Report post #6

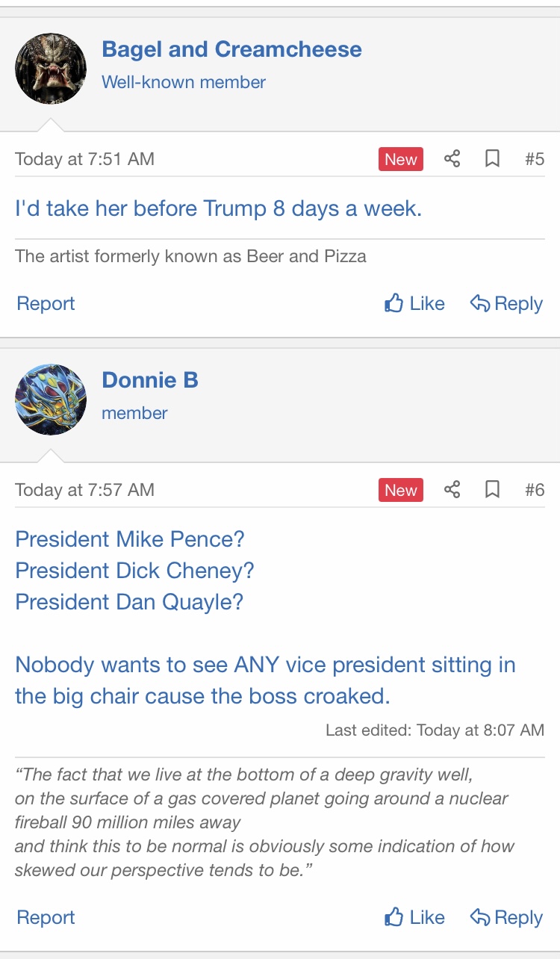pyautogui.click(x=46, y=917)
